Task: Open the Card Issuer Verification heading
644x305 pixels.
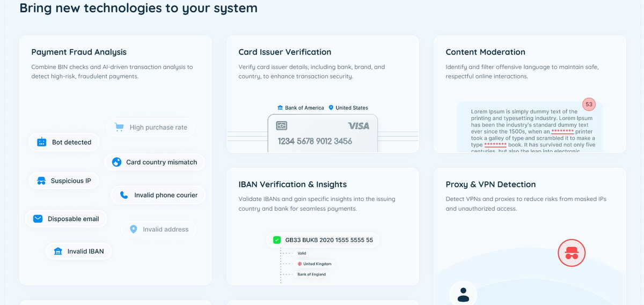Action: 285,52
